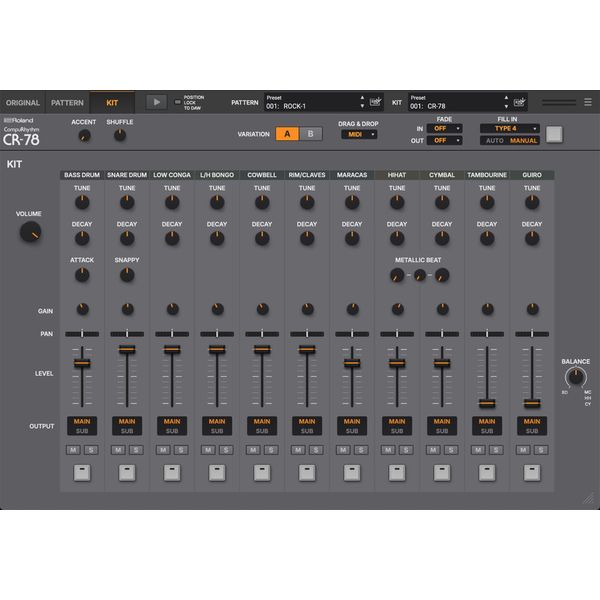Set Snare Drum output to MAIN

[127, 421]
